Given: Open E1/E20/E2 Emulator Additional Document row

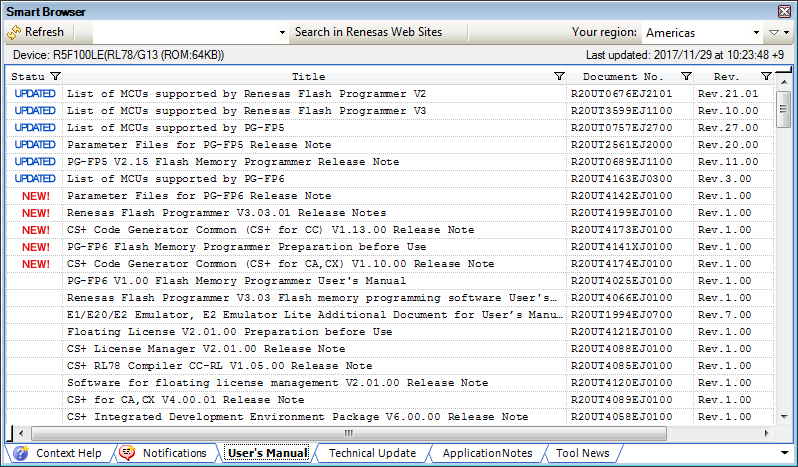Looking at the screenshot, I should (315, 315).
